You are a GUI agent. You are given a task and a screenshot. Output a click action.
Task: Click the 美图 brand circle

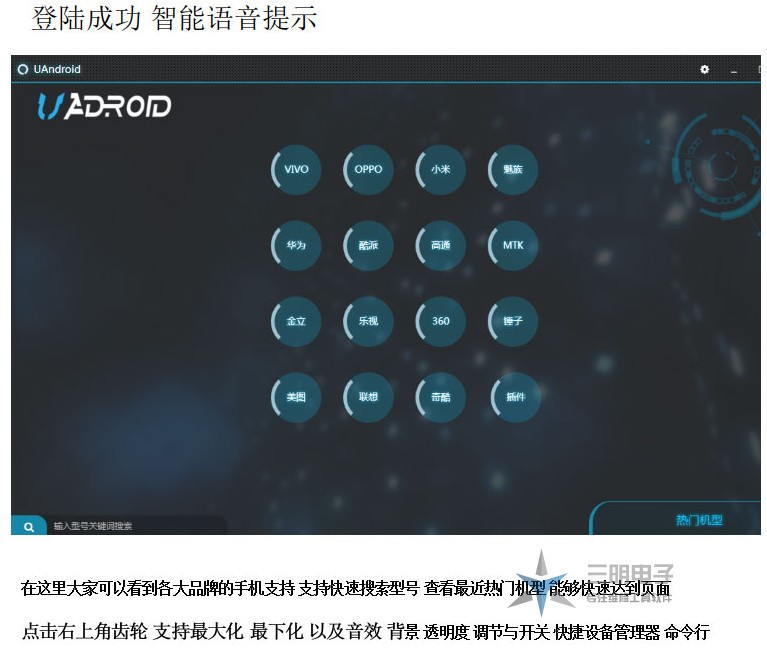pos(296,397)
